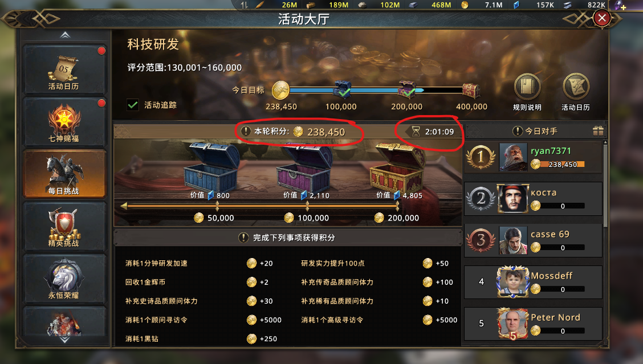Click the gift box icon beside 今日对手

pos(598,131)
